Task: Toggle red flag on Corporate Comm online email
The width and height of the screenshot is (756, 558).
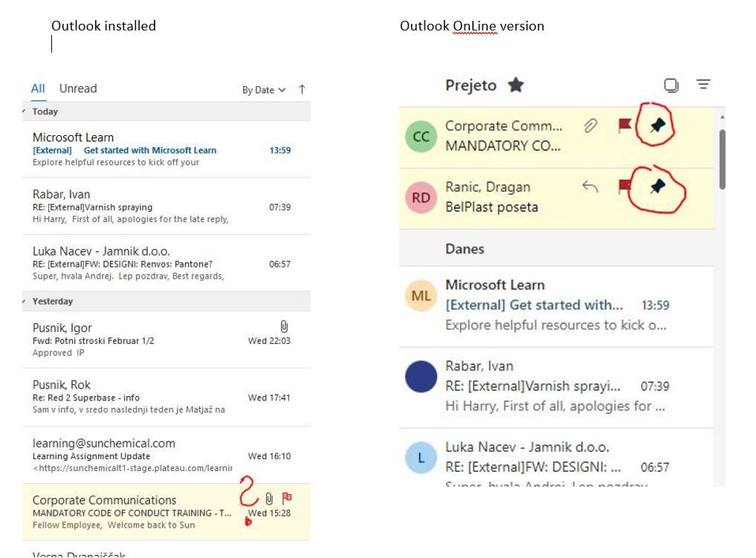Action: coord(624,126)
